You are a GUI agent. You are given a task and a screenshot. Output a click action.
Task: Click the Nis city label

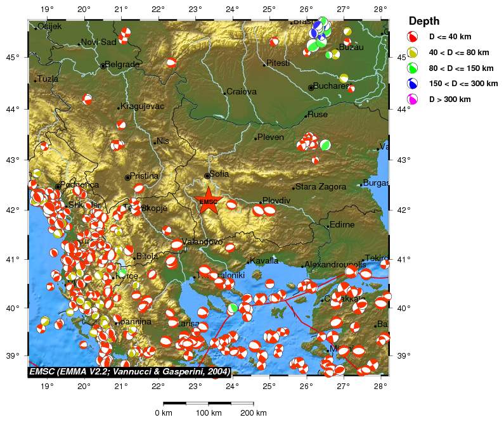coord(163,141)
